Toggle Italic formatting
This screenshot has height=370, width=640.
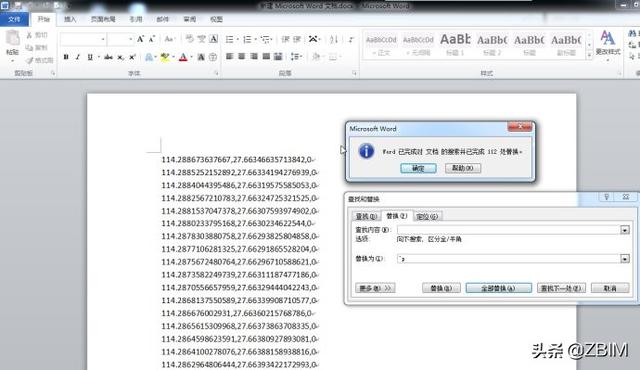(78, 57)
